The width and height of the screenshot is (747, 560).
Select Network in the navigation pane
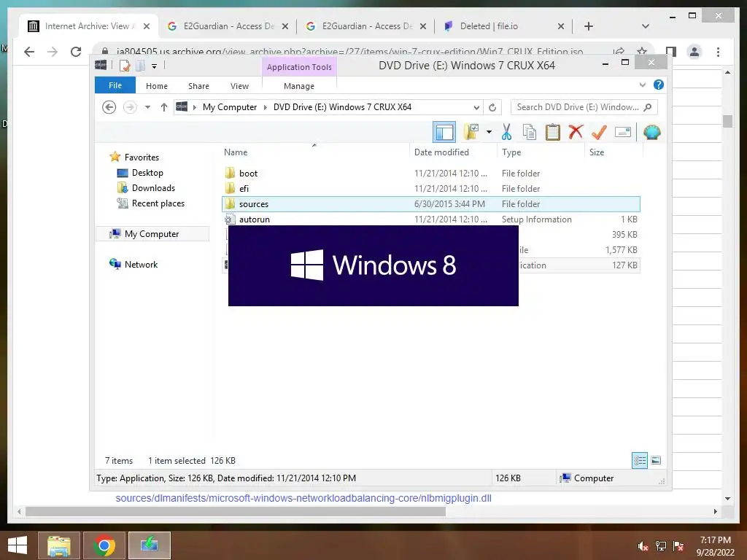141,264
